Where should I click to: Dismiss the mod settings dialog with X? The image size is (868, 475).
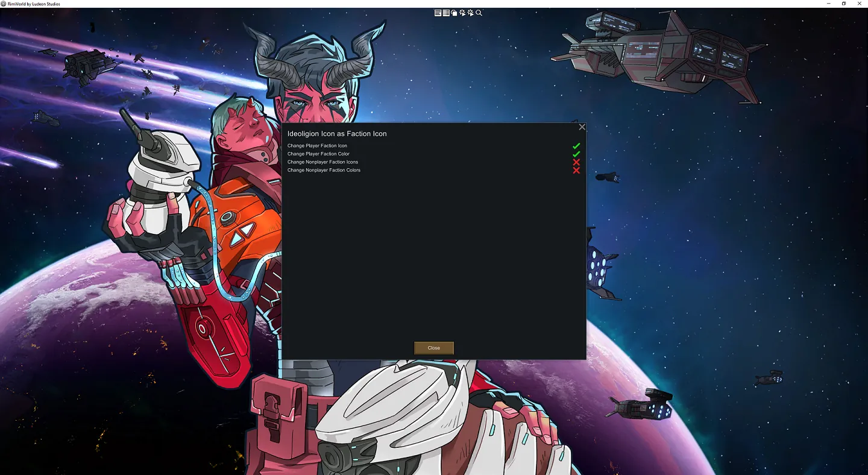[x=582, y=127]
